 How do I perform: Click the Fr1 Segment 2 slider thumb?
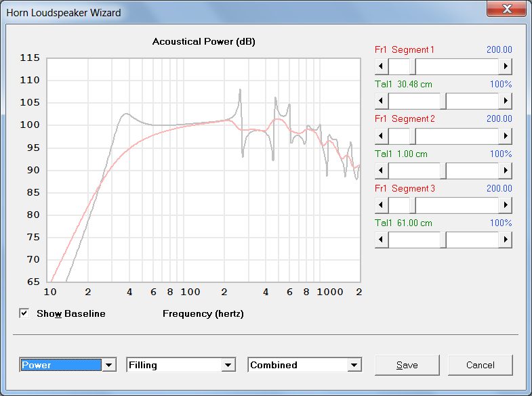413,136
